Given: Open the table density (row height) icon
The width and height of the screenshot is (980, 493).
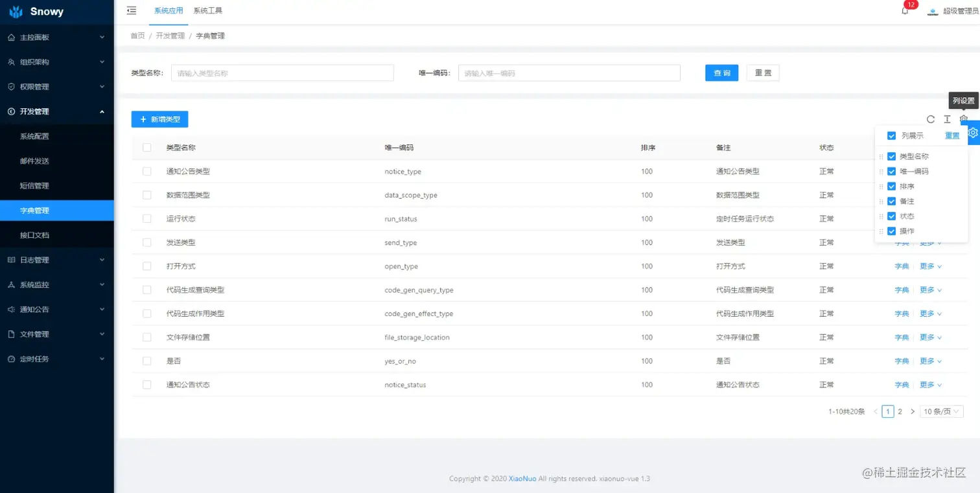Looking at the screenshot, I should pos(947,119).
